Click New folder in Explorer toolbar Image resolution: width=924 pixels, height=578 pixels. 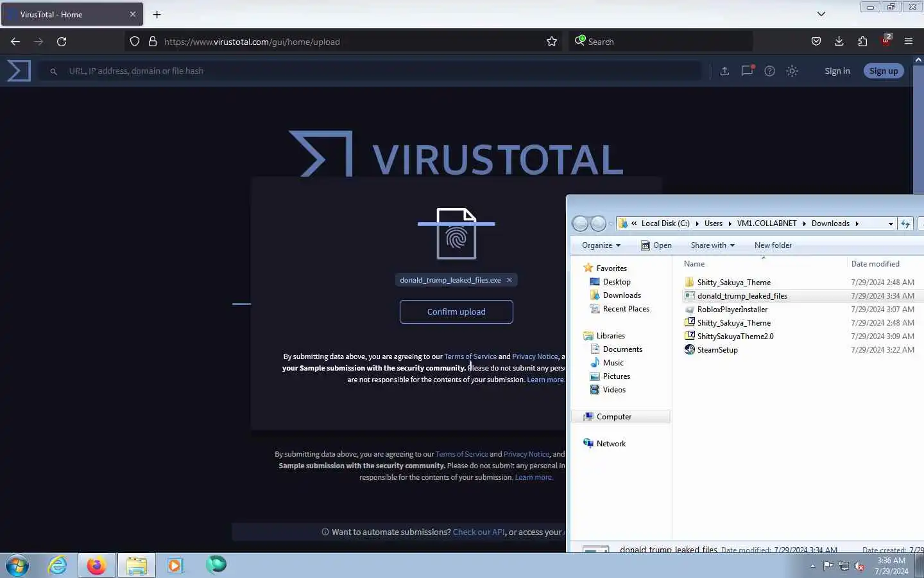click(x=773, y=245)
